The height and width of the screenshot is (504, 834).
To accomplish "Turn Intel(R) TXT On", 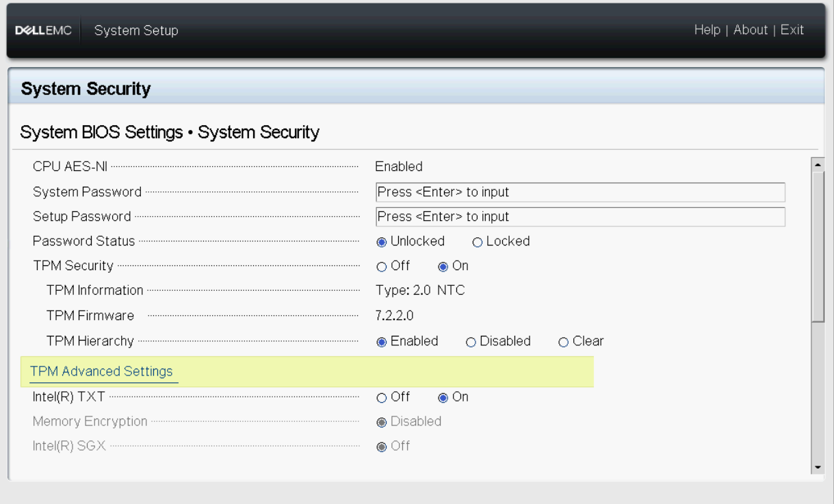I will coord(443,398).
